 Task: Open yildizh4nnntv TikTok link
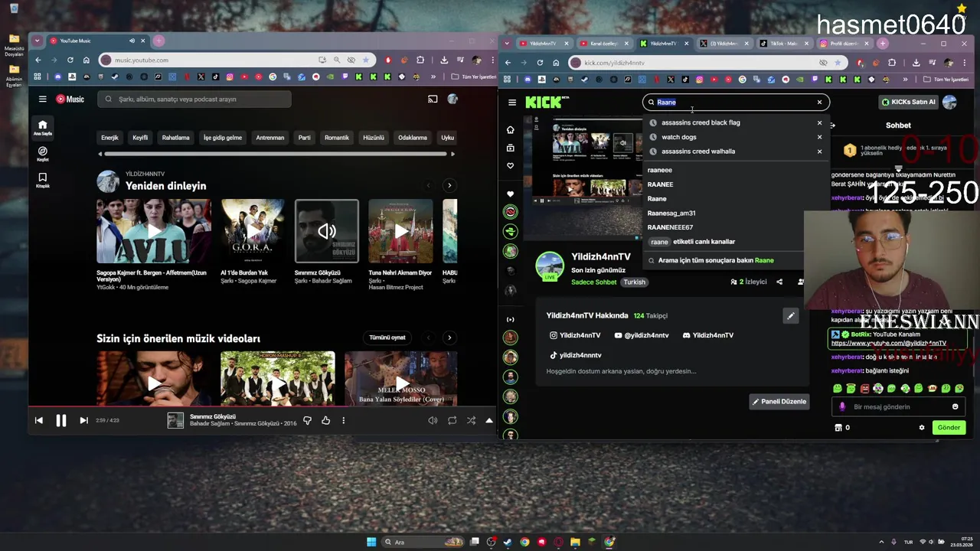pos(576,355)
